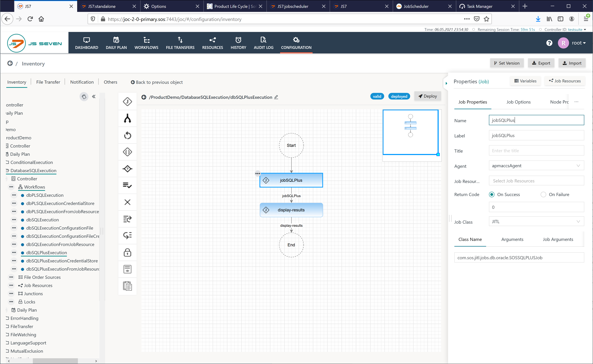Switch to the Notification tab
The image size is (593, 364).
(x=82, y=82)
